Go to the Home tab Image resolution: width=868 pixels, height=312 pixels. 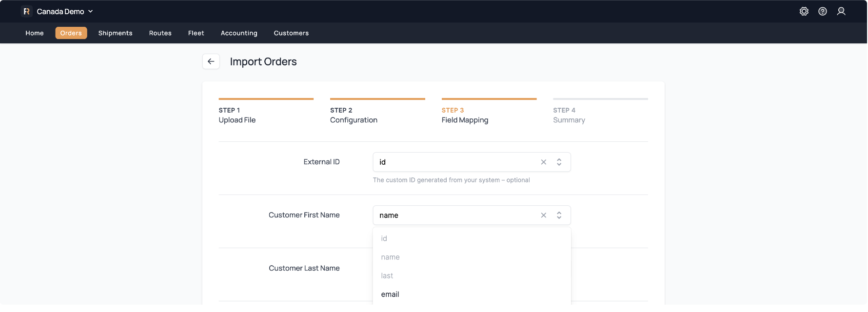pos(35,33)
